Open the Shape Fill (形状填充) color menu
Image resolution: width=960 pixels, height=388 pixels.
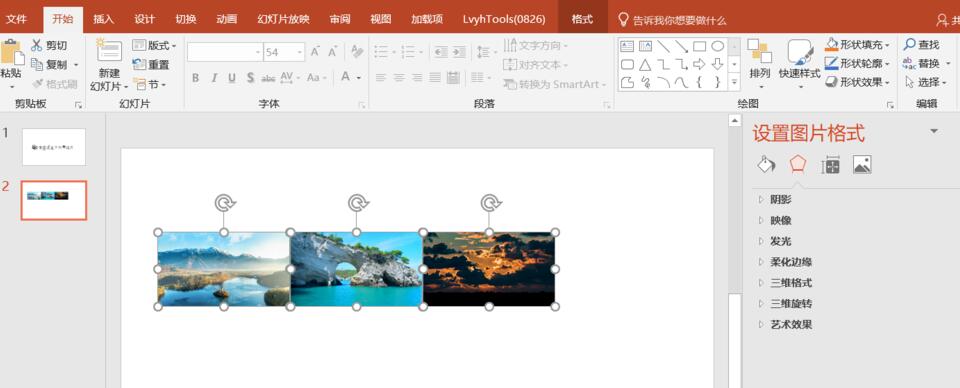click(x=857, y=45)
